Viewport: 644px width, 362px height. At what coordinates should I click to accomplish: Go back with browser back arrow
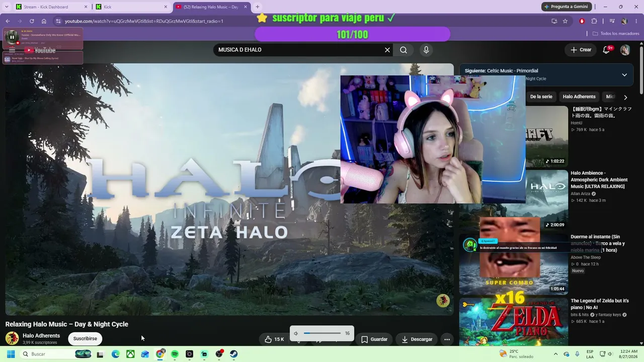click(8, 21)
